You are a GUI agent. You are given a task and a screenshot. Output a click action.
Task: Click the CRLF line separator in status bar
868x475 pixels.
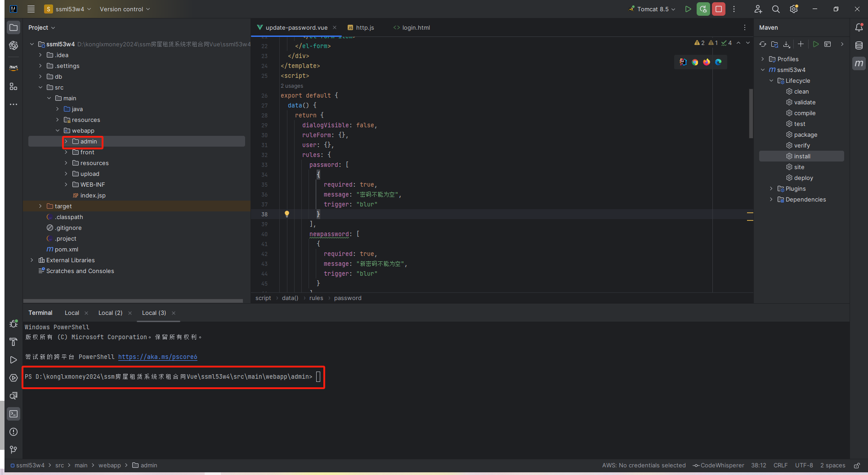tap(780, 466)
